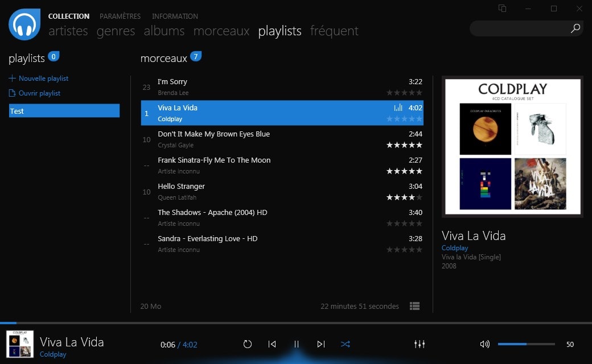Click the Queen Latifah artist name

(177, 197)
